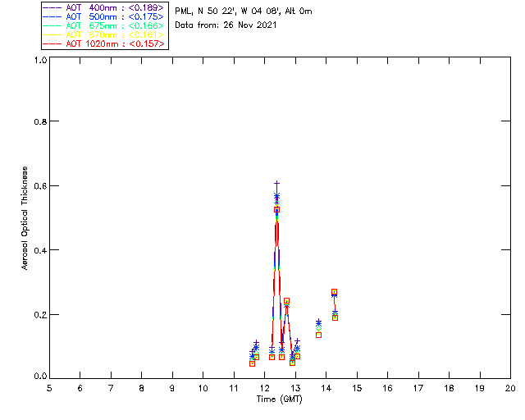Image resolution: width=525 pixels, height=420 pixels.
Task: Click the AOT 870nm legend entry
Action: (x=104, y=34)
